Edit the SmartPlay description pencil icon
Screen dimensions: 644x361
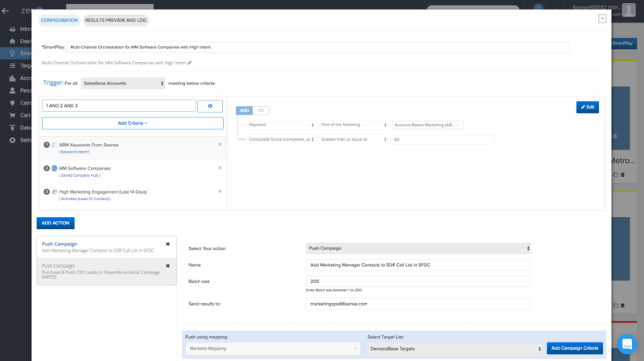pyautogui.click(x=189, y=63)
